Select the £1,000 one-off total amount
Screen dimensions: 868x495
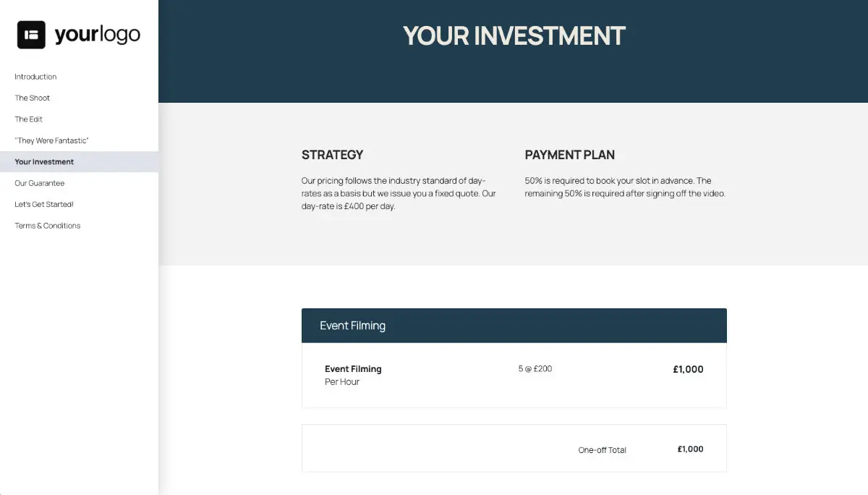(x=690, y=449)
